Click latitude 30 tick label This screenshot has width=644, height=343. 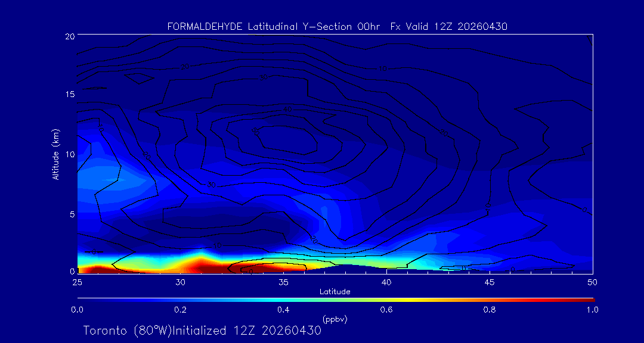(180, 282)
